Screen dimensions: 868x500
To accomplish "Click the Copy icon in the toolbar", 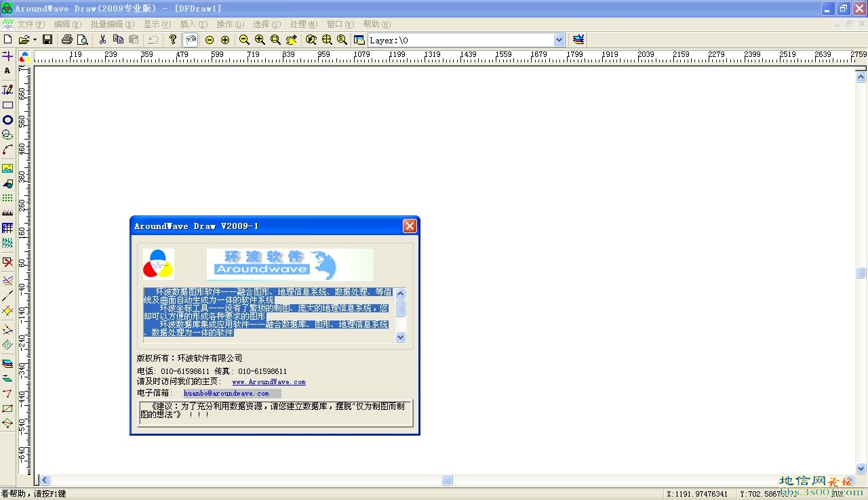I will (118, 40).
